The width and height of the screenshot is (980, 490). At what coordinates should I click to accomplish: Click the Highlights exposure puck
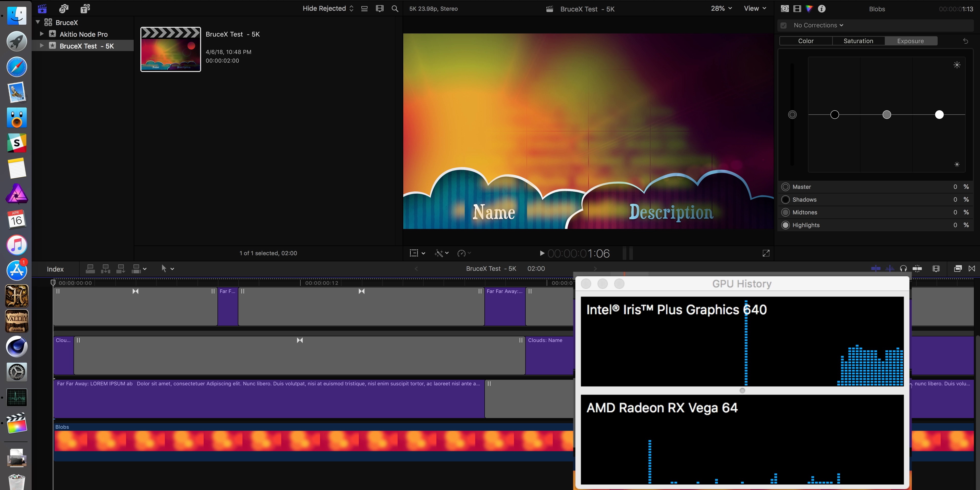pyautogui.click(x=939, y=115)
